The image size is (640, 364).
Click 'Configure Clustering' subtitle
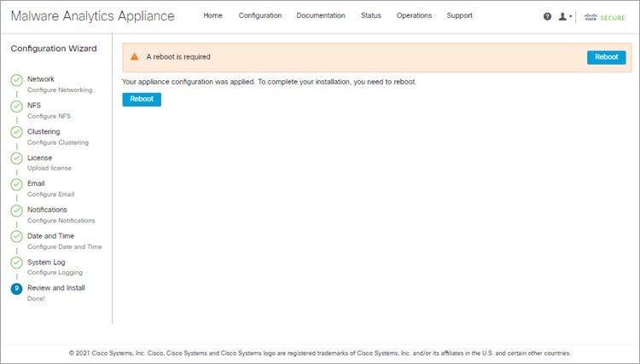[58, 142]
